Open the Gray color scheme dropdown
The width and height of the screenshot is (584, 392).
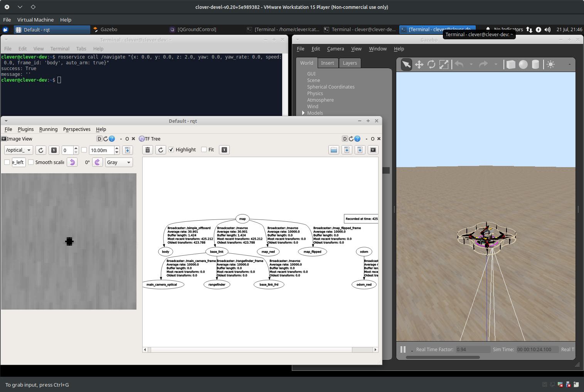point(119,162)
